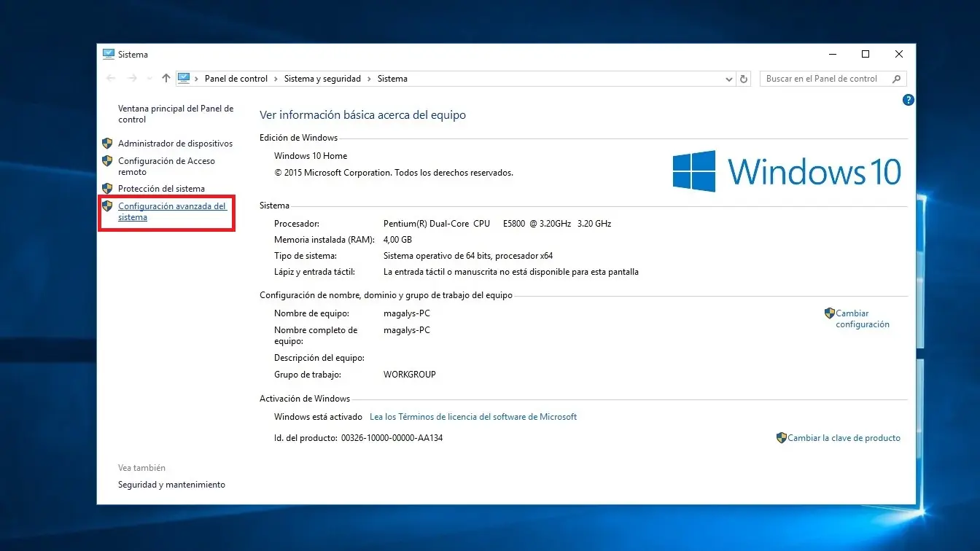
Task: Click shield icon beside Cambiar la clave de producto
Action: 782,438
